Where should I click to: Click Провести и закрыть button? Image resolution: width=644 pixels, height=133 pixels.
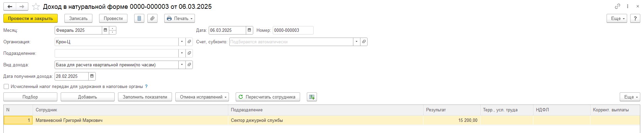[x=30, y=18]
